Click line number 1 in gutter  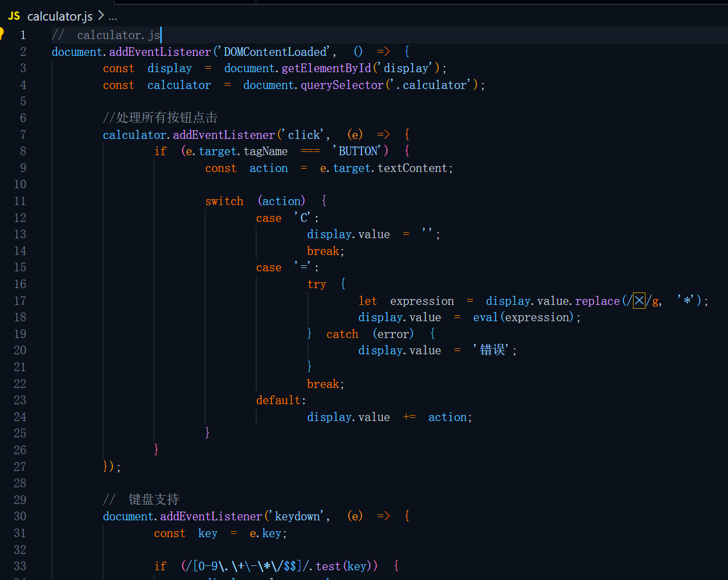(x=23, y=35)
